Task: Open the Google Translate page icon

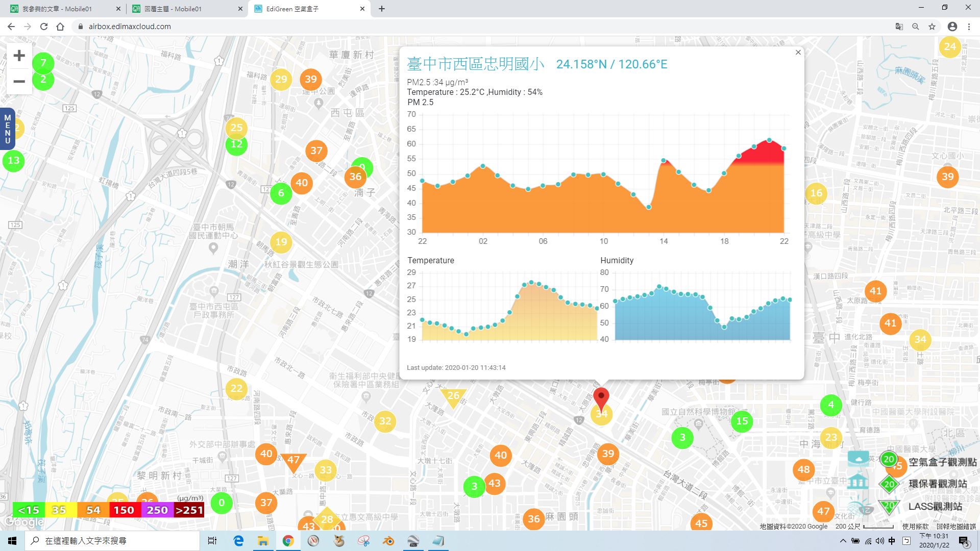Action: tap(899, 27)
